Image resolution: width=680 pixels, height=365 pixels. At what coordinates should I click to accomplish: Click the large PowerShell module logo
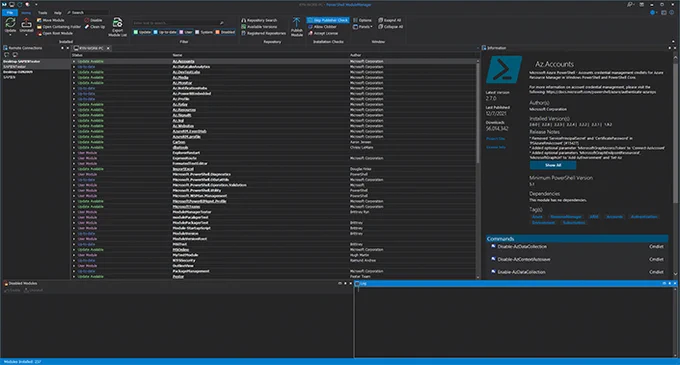pos(503,69)
